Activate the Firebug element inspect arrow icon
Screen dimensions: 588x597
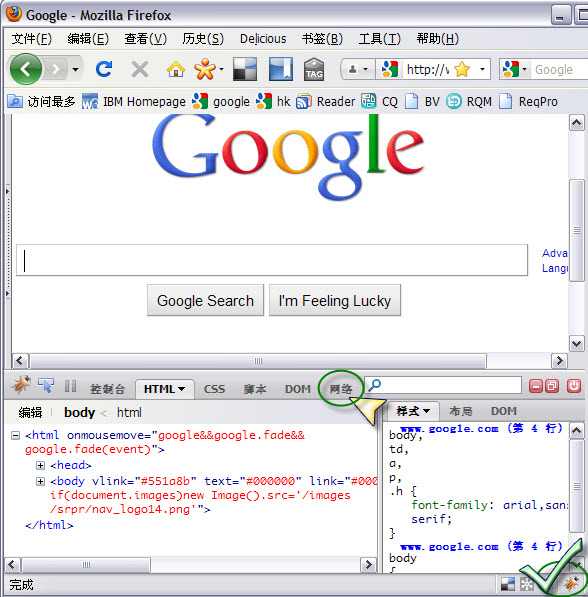tap(46, 385)
